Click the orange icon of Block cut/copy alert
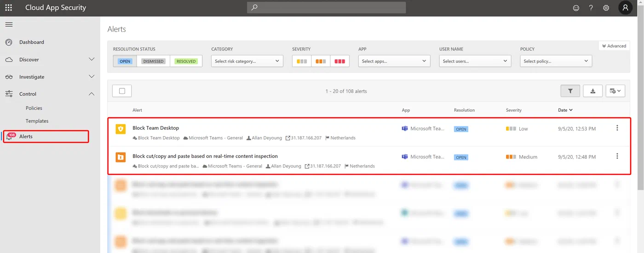Viewport: 644px width, 253px height. (121, 157)
